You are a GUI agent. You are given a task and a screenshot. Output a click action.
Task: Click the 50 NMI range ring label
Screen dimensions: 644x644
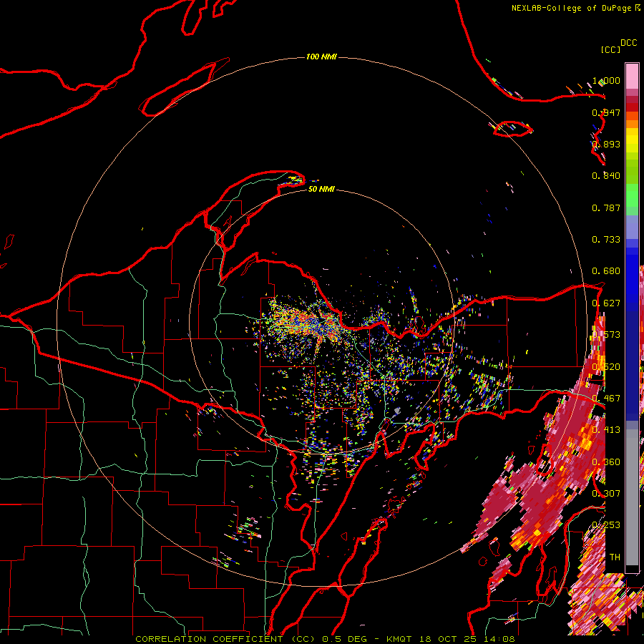pos(321,189)
